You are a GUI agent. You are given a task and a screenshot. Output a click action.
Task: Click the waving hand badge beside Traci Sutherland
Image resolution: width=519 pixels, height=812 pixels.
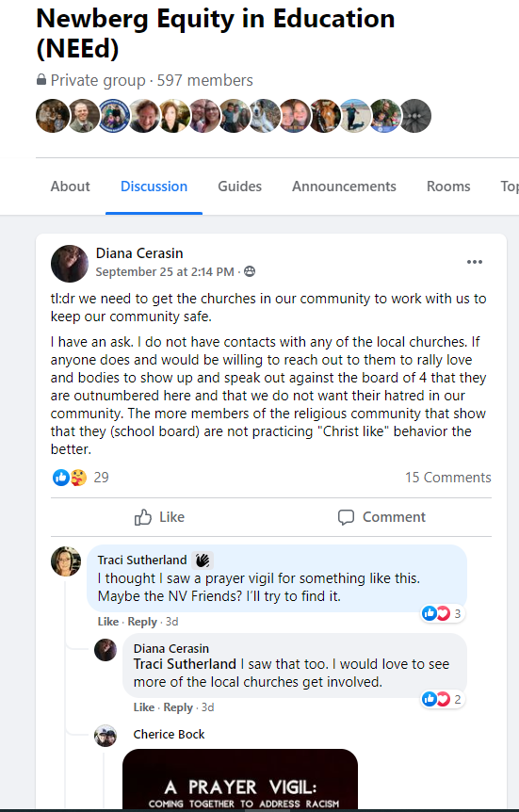[203, 560]
